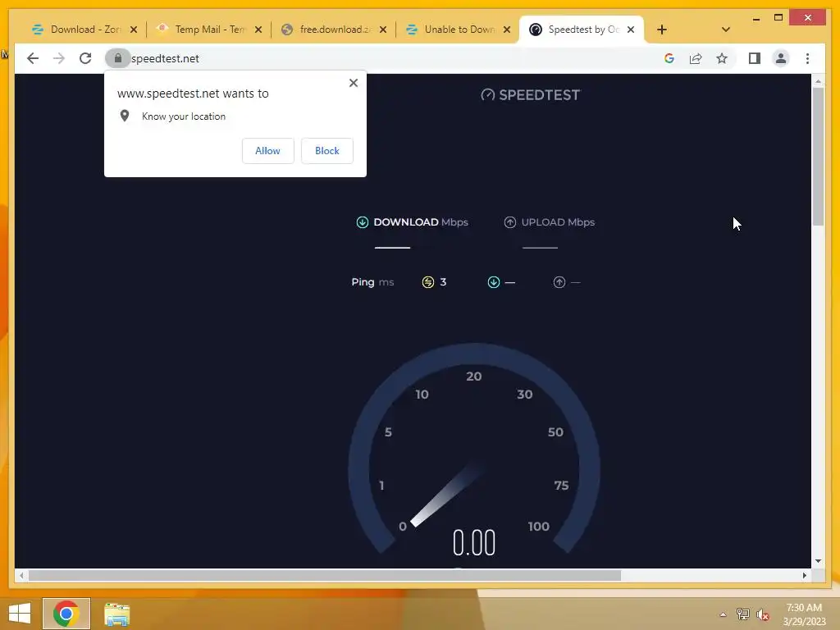
Task: Click the vertical scrollbar thumb
Action: 818,156
